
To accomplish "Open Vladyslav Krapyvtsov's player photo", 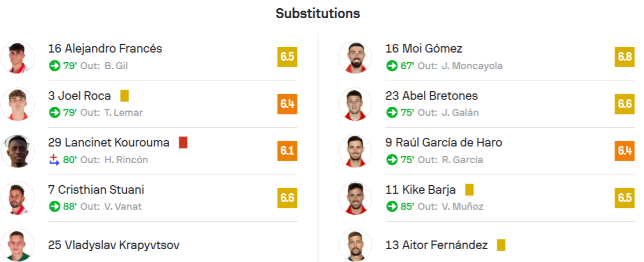I will coord(18,245).
